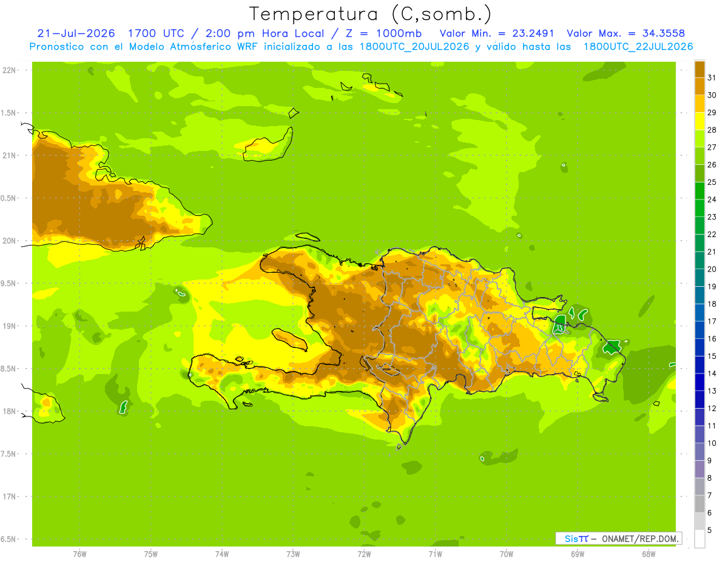The image size is (728, 562).
Task: Click the "1.5N" latitude axis label
Action: point(9,113)
